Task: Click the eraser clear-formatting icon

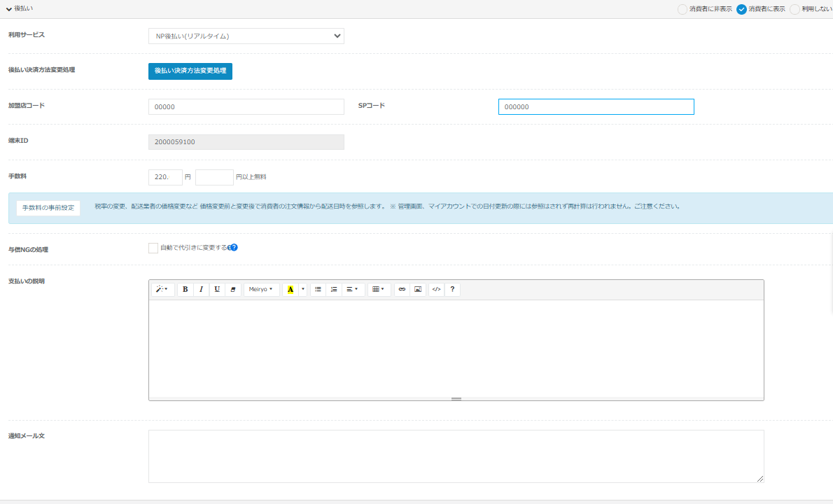Action: pos(233,289)
